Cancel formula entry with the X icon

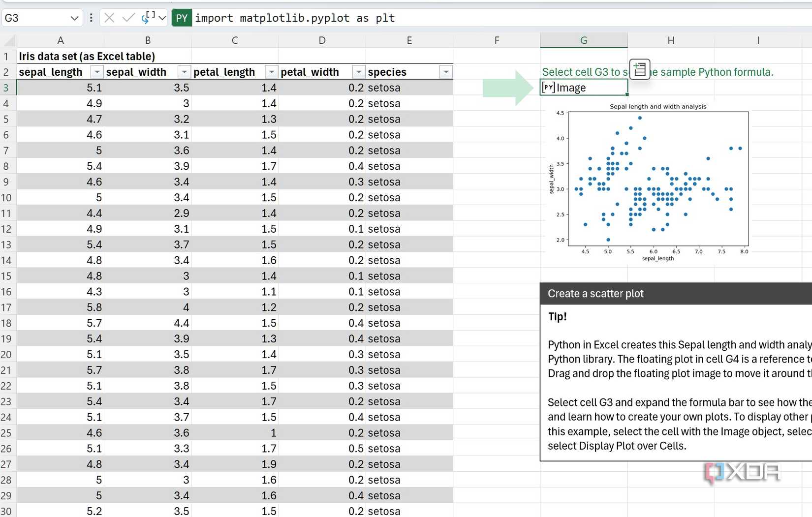click(x=109, y=18)
